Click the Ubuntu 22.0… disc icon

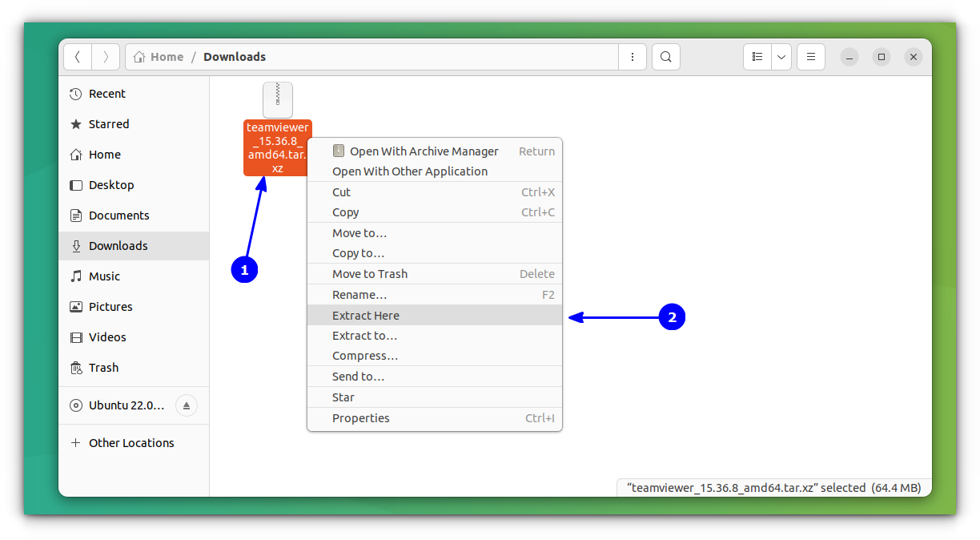click(x=76, y=405)
